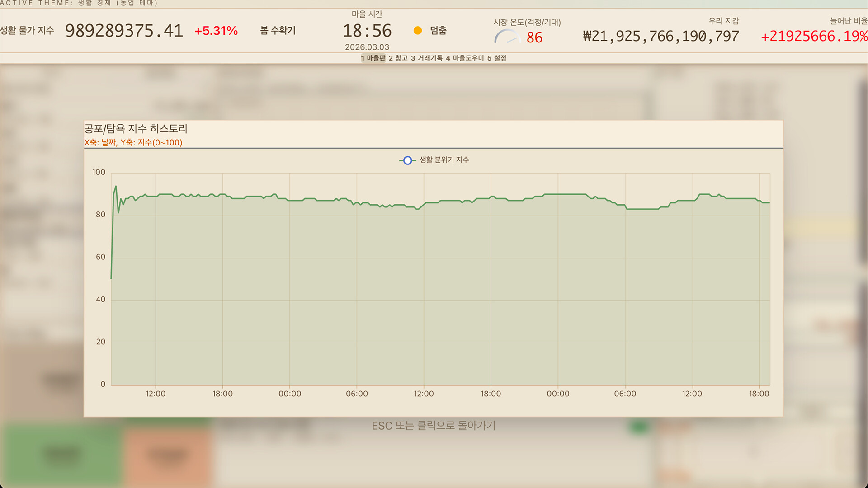Open the 5 설정 tab
The image size is (868, 488).
coord(497,58)
